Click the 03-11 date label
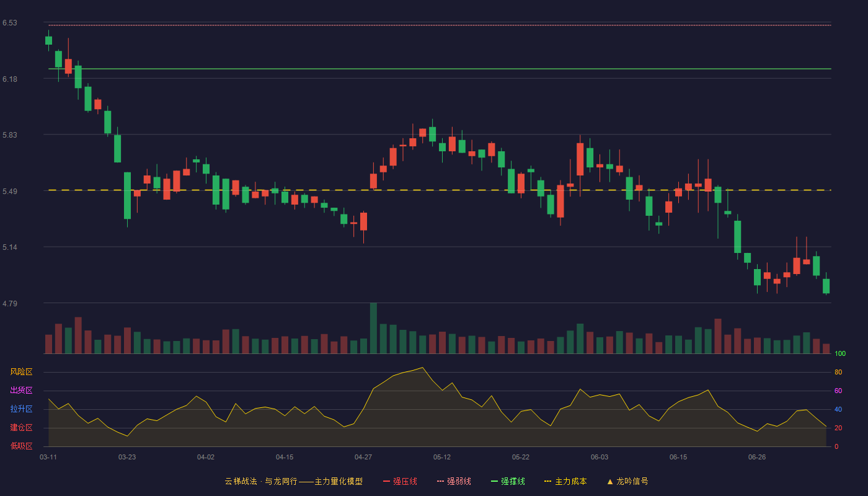868x496 pixels. [48, 457]
